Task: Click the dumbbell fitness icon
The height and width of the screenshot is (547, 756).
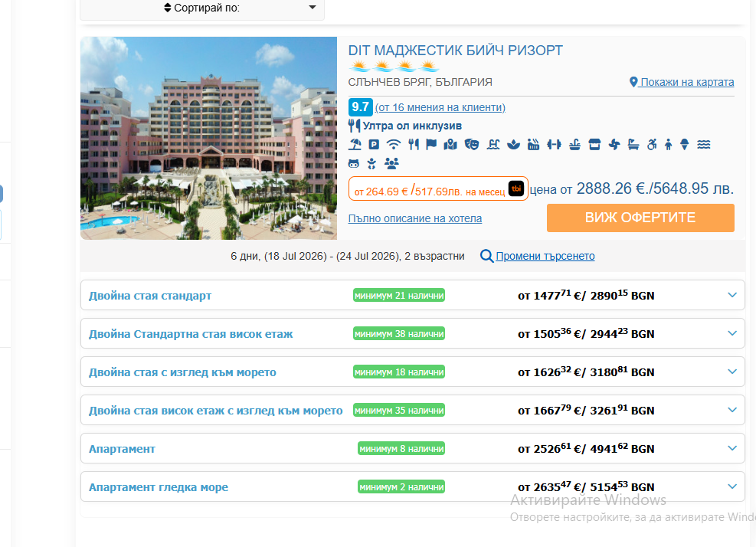Action: [x=554, y=144]
